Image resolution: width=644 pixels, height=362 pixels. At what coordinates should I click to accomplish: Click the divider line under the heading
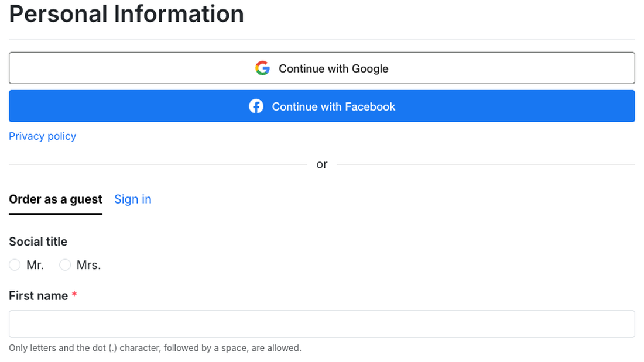(x=322, y=40)
